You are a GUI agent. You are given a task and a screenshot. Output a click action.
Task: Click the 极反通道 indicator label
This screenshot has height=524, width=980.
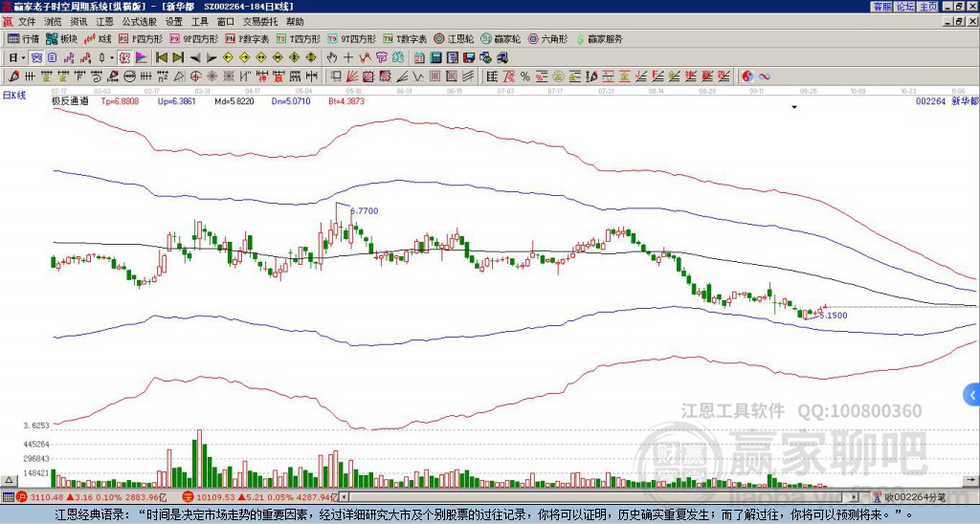coord(70,100)
